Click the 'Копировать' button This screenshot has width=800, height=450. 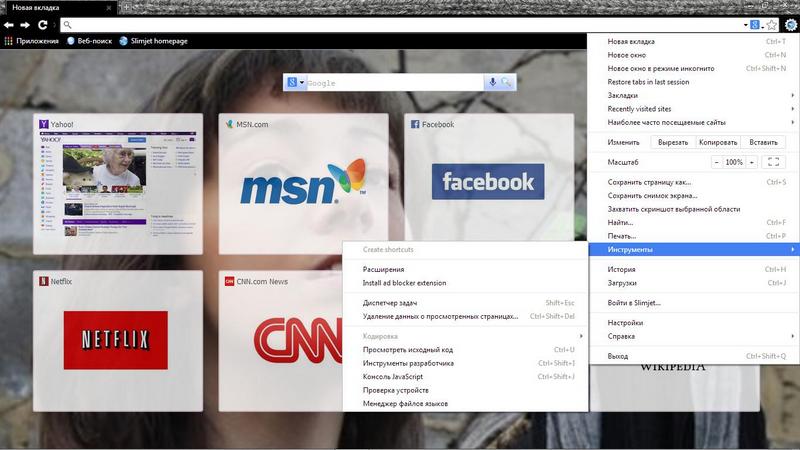(718, 142)
